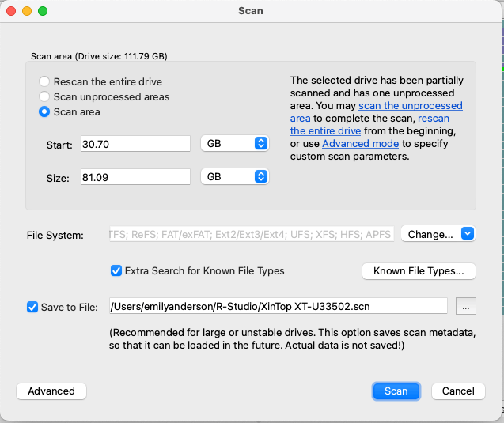Open the Start unit GB dropdown

pyautogui.click(x=235, y=143)
